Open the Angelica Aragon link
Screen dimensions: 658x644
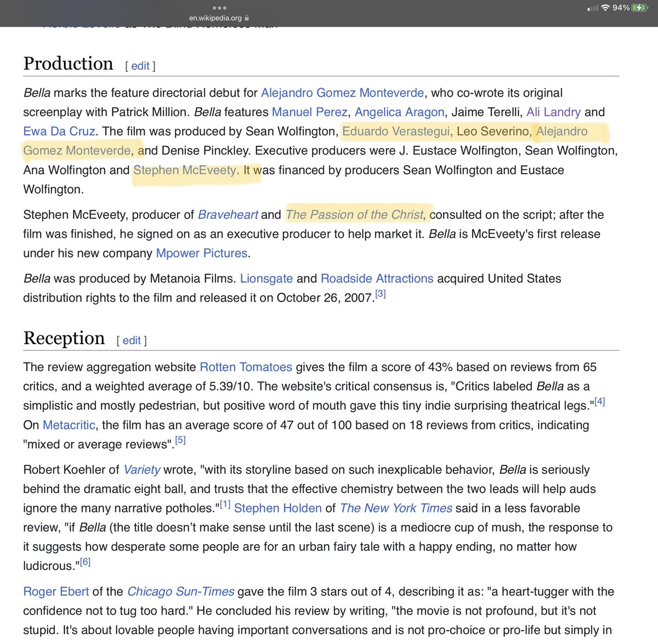point(400,112)
